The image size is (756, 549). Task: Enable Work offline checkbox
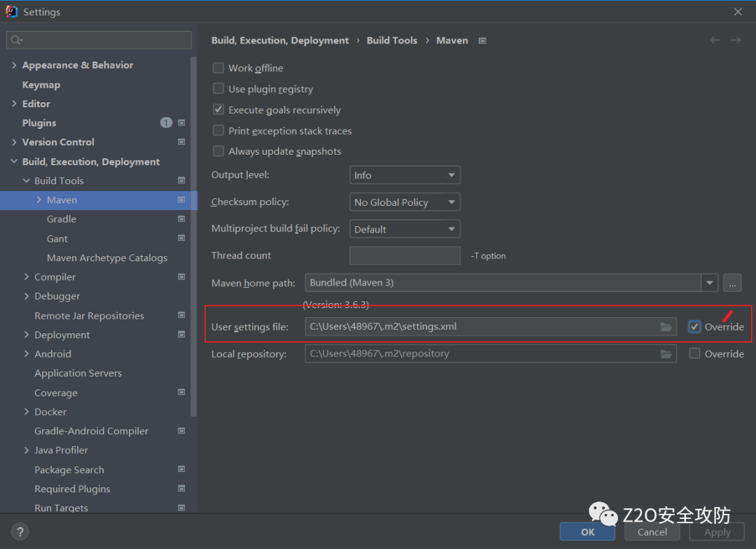tap(218, 68)
